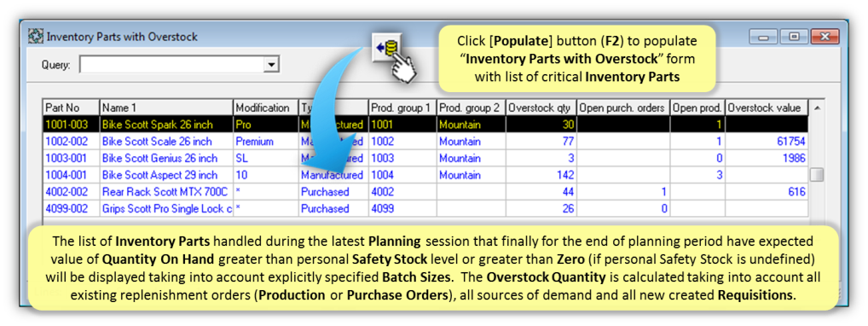This screenshot has height=326, width=868.
Task: Click Open prod. column header
Action: pyautogui.click(x=697, y=108)
